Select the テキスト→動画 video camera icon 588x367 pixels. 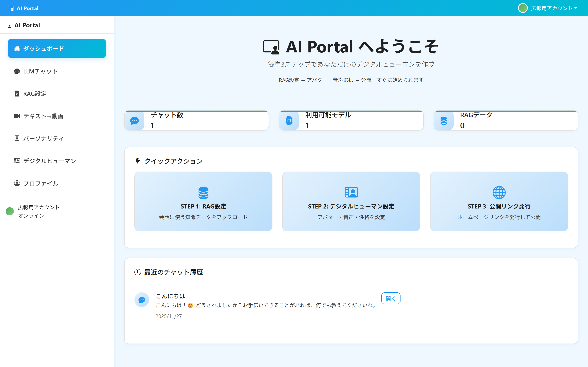[x=17, y=116]
